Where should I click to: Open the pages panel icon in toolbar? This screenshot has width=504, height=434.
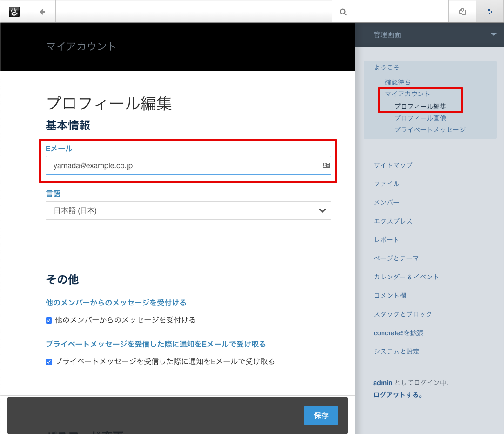click(x=462, y=12)
